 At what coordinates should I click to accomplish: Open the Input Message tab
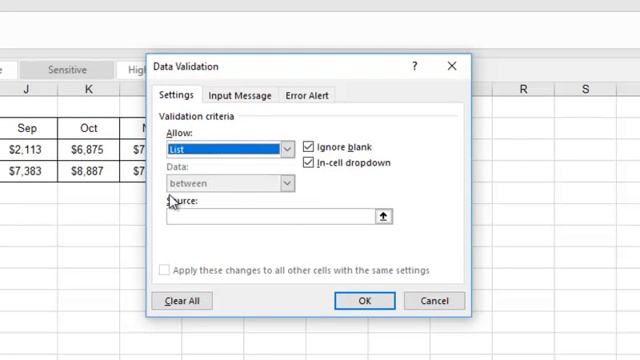(240, 96)
